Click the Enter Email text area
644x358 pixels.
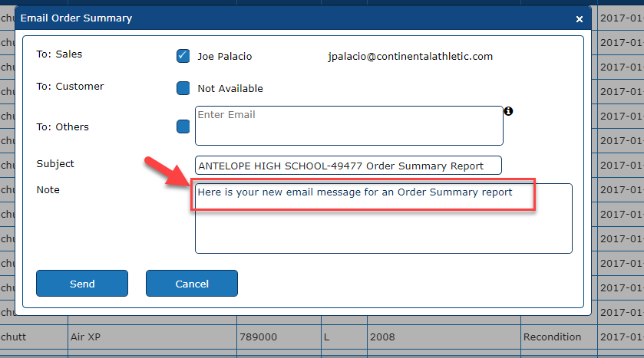349,126
